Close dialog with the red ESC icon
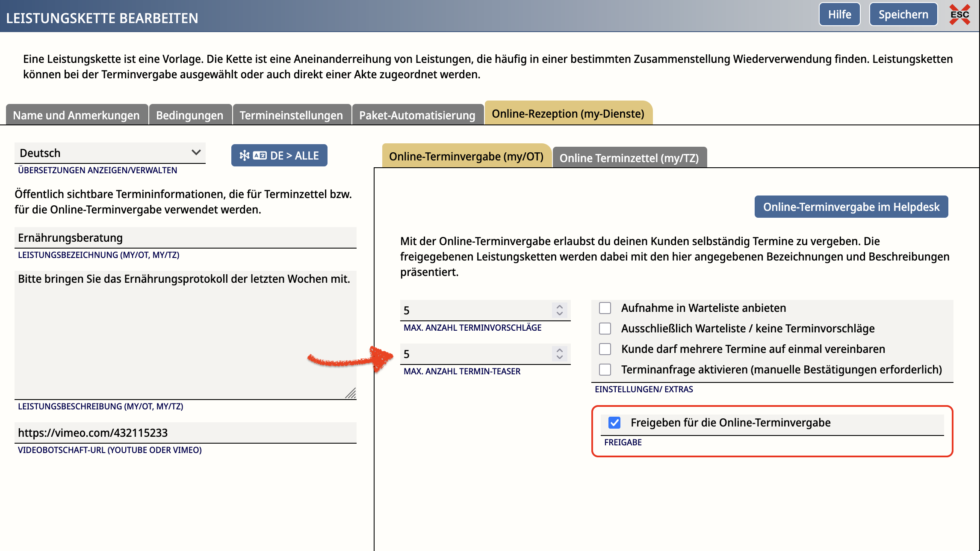Viewport: 980px width, 551px height. 959,15
